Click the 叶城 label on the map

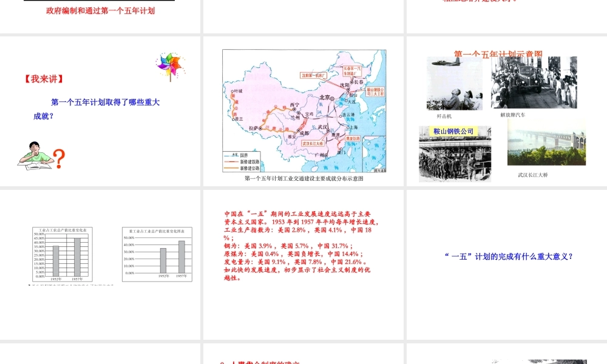pyautogui.click(x=238, y=91)
